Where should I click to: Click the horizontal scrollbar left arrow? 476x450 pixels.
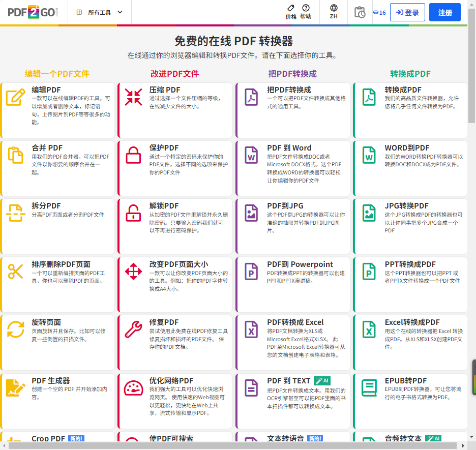[x=4, y=446]
